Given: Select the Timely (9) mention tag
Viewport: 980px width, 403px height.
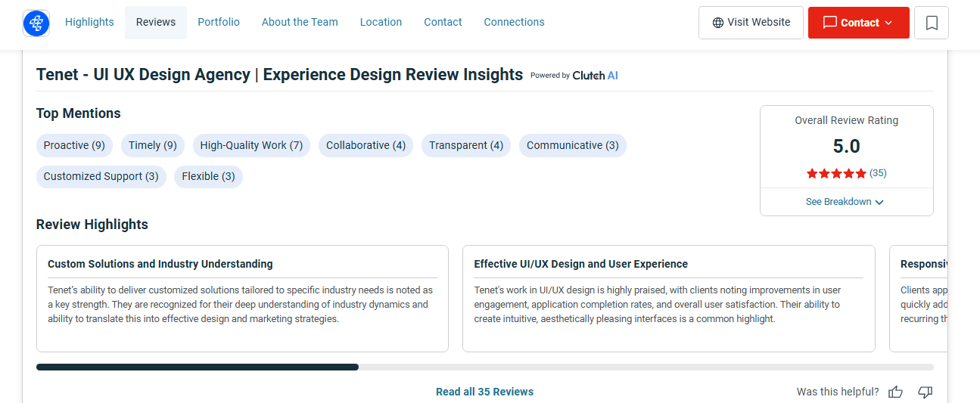Looking at the screenshot, I should coord(153,145).
